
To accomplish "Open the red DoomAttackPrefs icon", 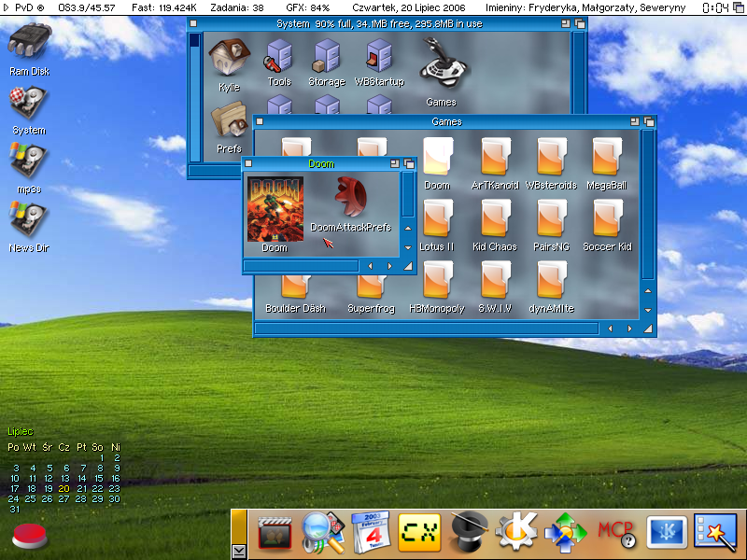I will pyautogui.click(x=351, y=196).
